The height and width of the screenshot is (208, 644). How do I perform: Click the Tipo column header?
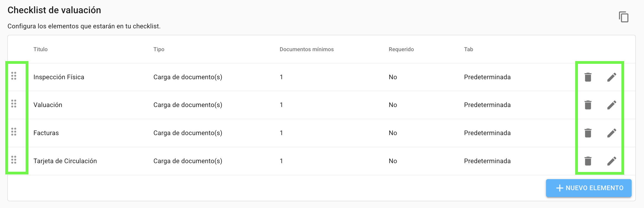159,49
